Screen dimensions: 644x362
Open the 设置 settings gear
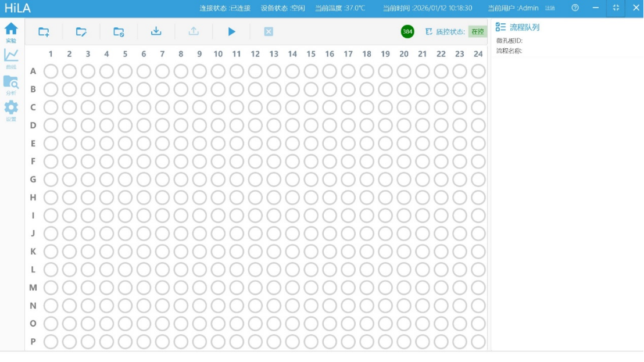11,110
